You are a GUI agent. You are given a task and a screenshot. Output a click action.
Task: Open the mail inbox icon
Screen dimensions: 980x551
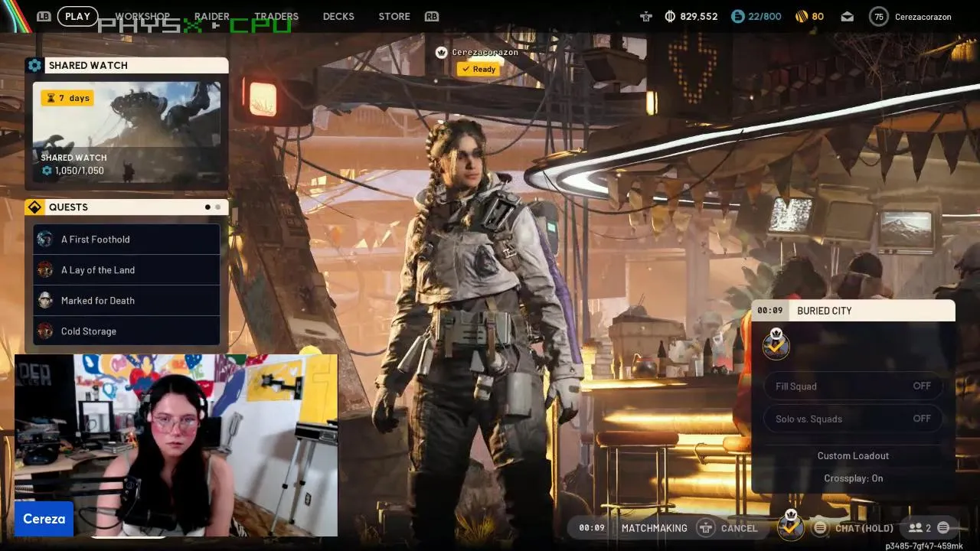click(x=847, y=16)
